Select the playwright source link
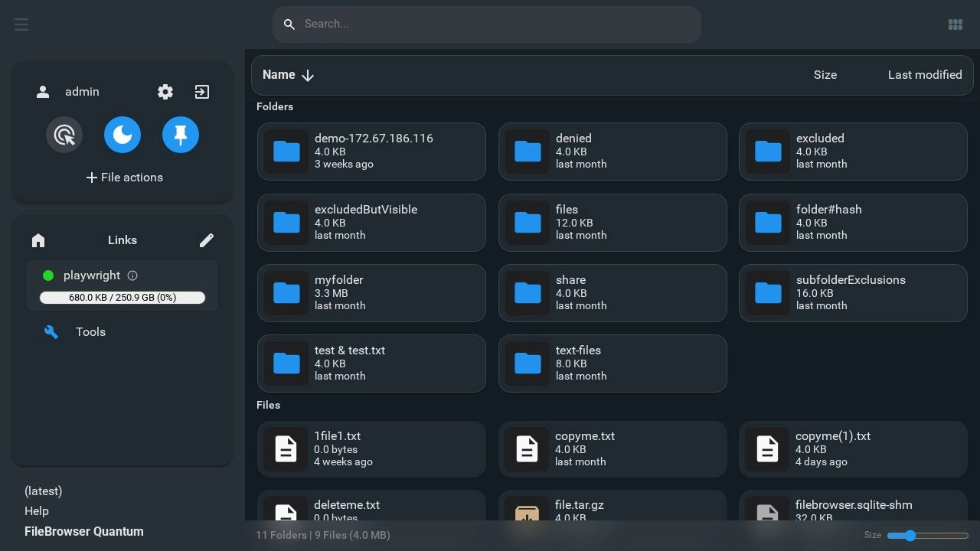 (x=122, y=285)
